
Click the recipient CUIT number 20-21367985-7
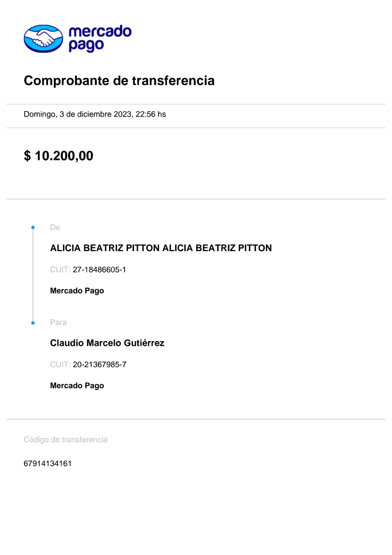[99, 365]
